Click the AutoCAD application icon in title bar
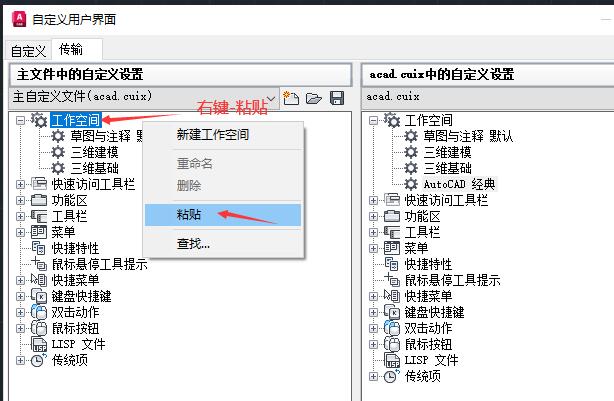 pyautogui.click(x=19, y=19)
